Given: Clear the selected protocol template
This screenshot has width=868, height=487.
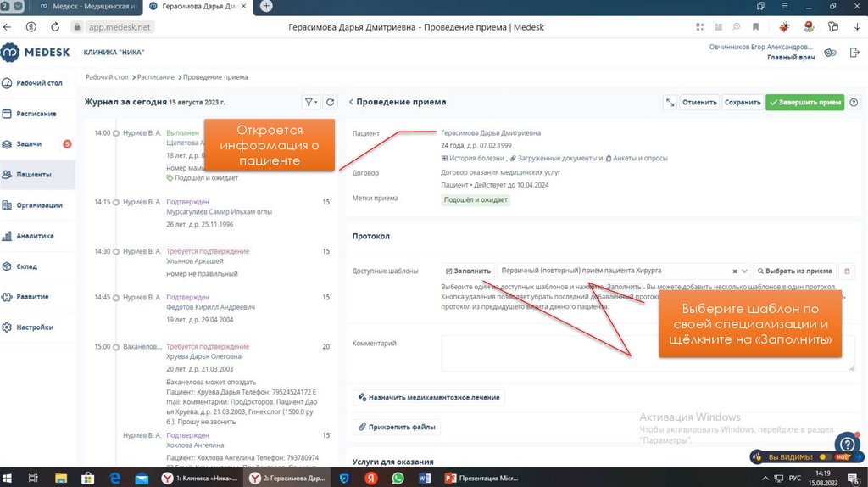Looking at the screenshot, I should 735,271.
